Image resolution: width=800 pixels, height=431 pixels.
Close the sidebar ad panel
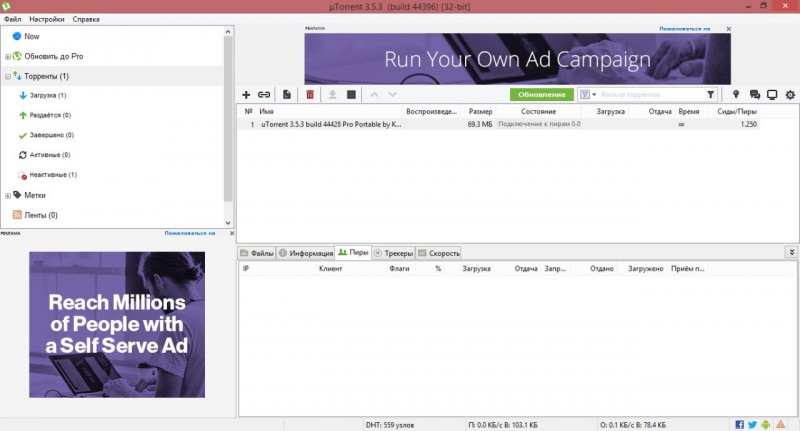tap(232, 233)
